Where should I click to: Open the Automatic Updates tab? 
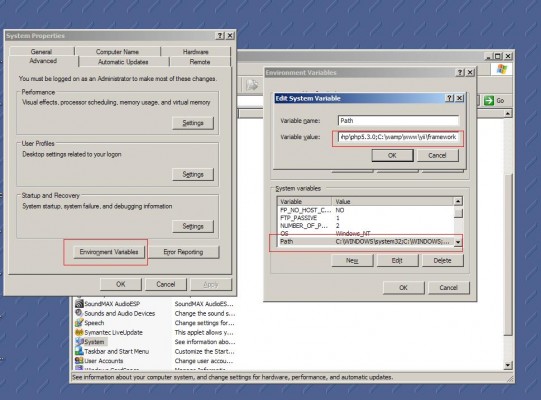123,62
